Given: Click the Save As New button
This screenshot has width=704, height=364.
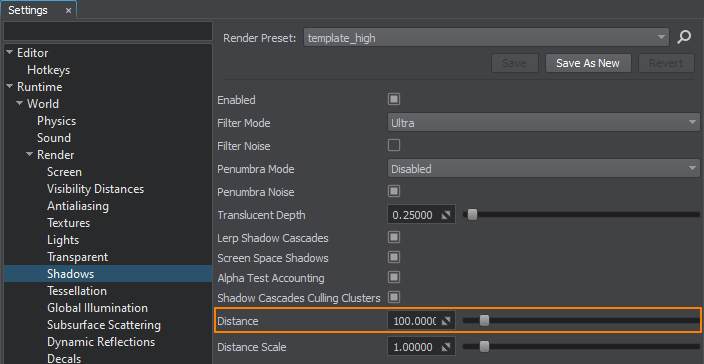Looking at the screenshot, I should [x=588, y=63].
